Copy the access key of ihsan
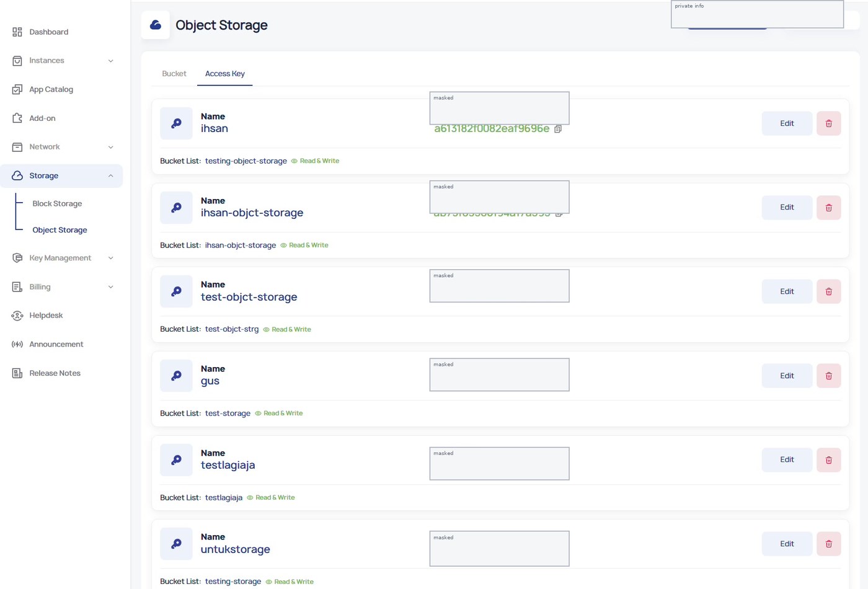The width and height of the screenshot is (868, 589). [558, 129]
